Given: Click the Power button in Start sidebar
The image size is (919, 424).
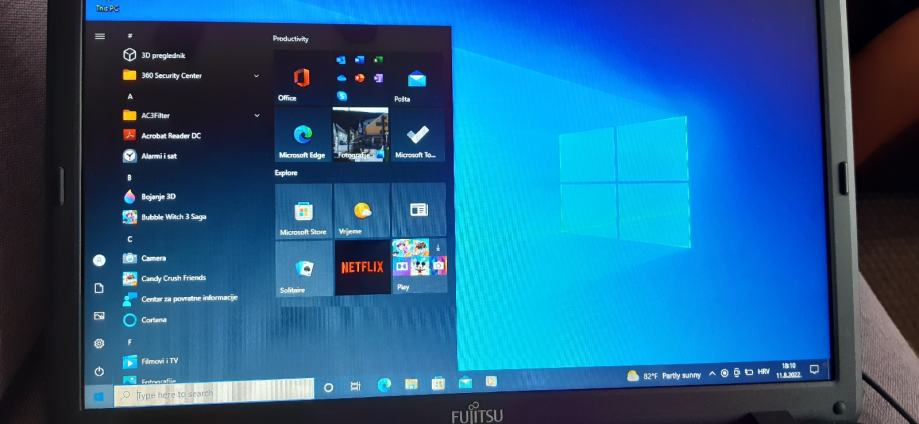Looking at the screenshot, I should tap(99, 371).
